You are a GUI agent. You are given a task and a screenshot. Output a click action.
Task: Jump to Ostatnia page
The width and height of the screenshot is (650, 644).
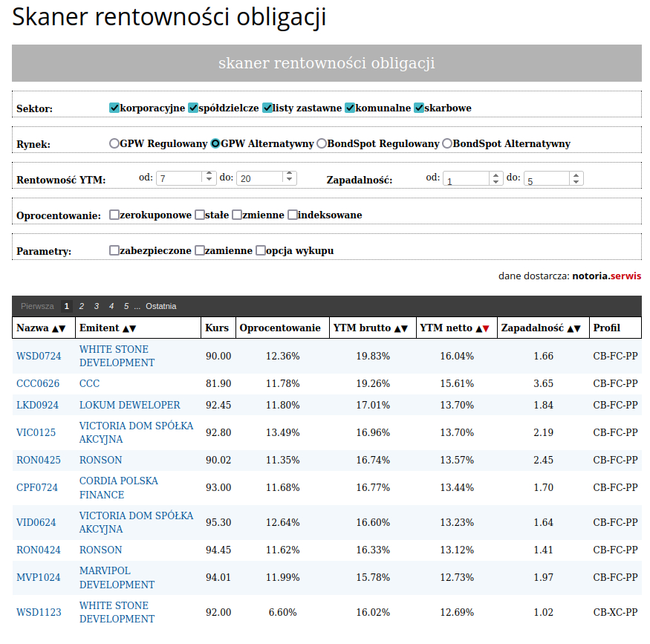(x=161, y=306)
